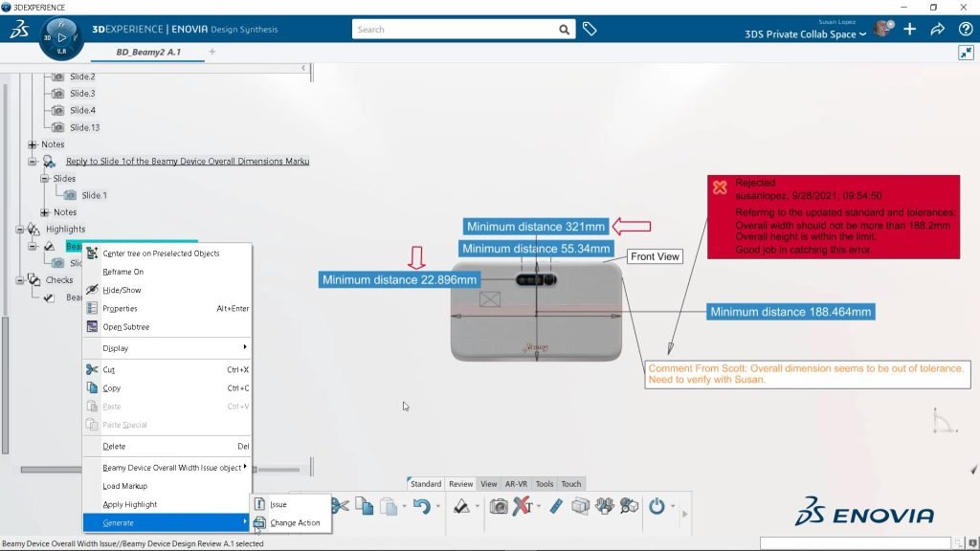Click the 3DS compass play button
980x551 pixels.
(61, 37)
